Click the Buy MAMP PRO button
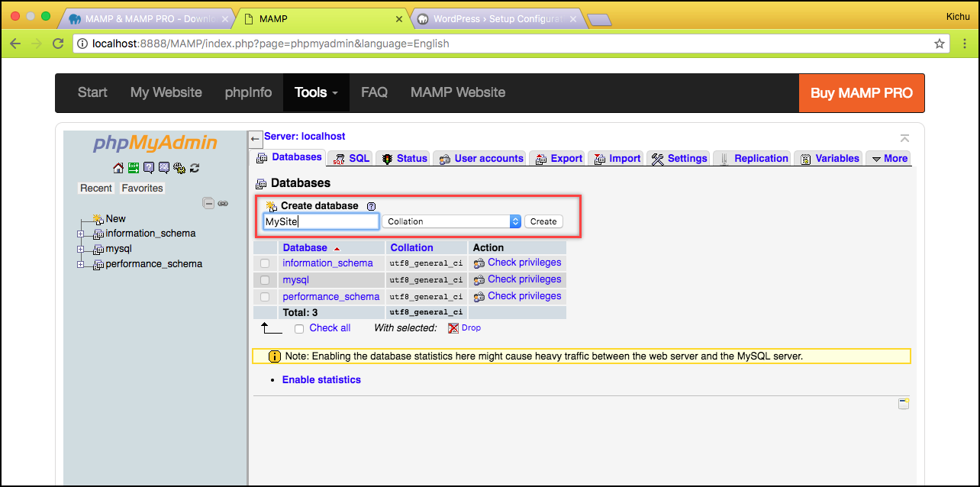 pyautogui.click(x=862, y=93)
